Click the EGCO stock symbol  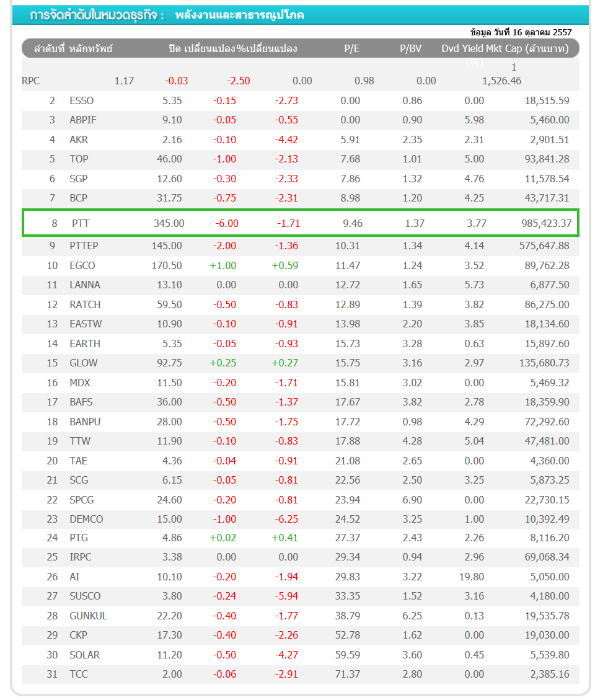[x=82, y=265]
